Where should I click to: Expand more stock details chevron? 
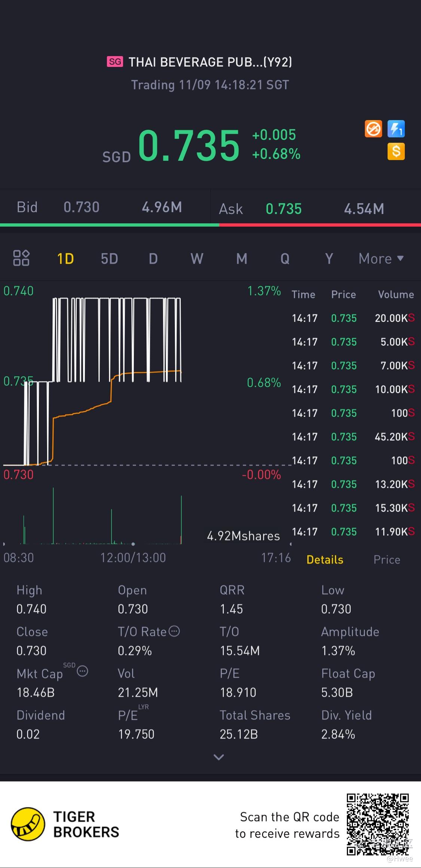219,757
